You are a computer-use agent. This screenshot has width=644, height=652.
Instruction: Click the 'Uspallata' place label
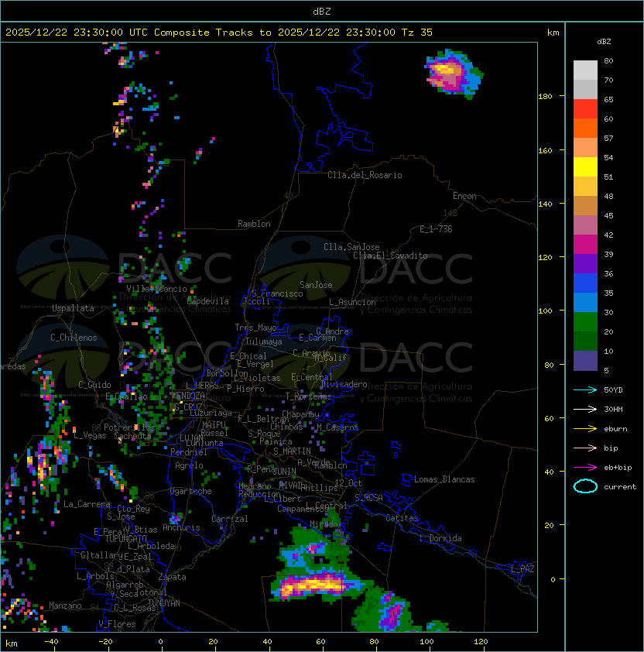(74, 308)
